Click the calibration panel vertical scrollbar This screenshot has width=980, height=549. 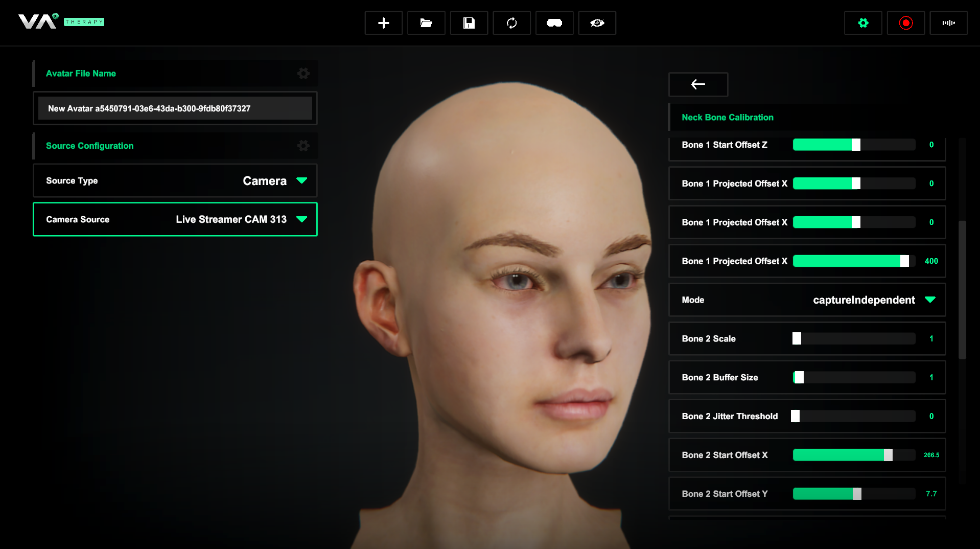point(962,290)
